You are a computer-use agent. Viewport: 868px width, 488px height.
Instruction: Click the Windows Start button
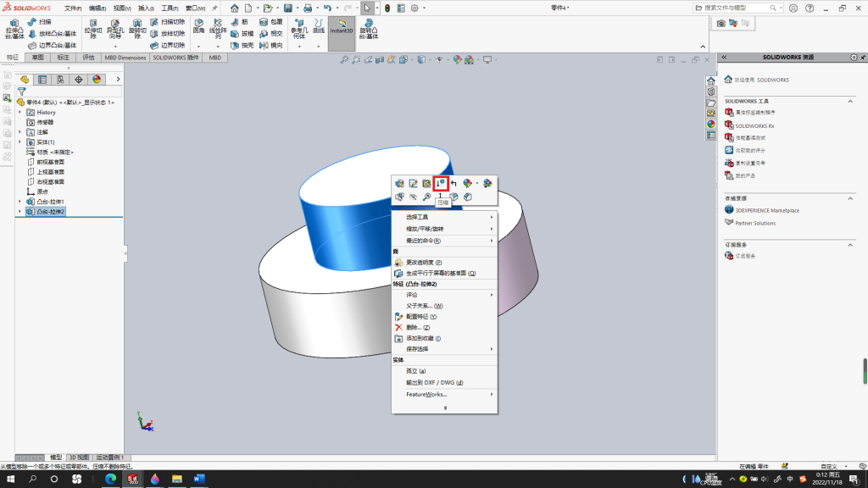click(10, 480)
